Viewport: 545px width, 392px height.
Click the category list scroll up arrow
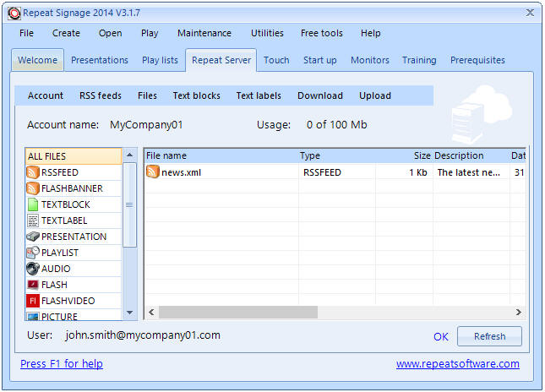coord(129,155)
